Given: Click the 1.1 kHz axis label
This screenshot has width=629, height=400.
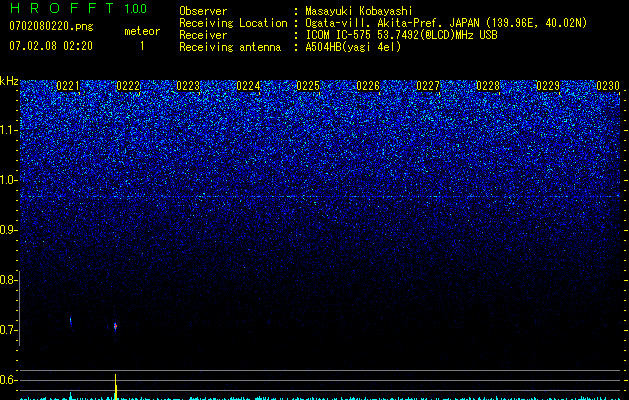Looking at the screenshot, I should tap(8, 130).
